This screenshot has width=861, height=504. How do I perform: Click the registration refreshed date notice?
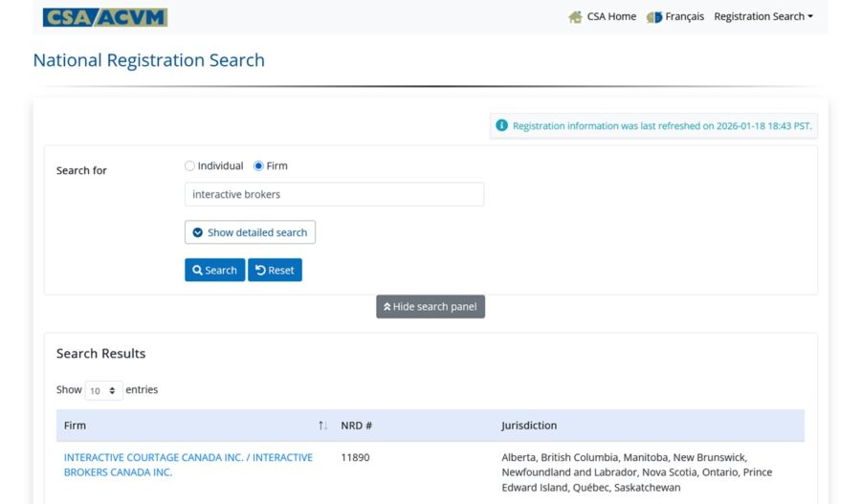click(x=653, y=125)
